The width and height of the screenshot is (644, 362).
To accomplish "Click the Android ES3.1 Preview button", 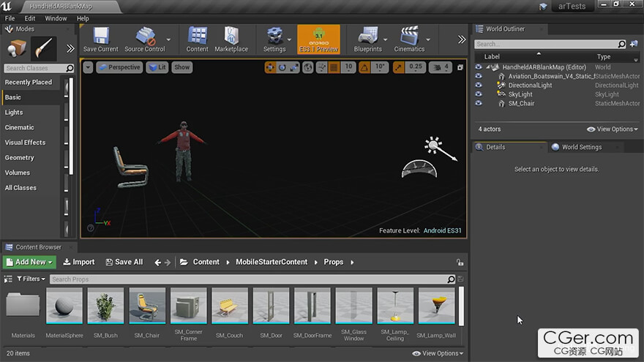I will [x=318, y=39].
